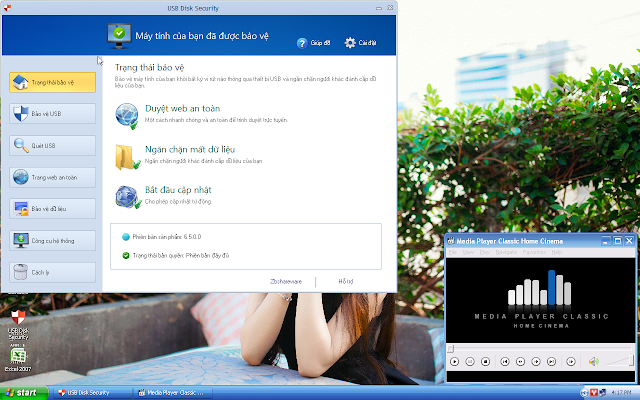Click the blue dot icon beside Phiên bản sản phẩm
This screenshot has width=640, height=400.
pyautogui.click(x=126, y=237)
